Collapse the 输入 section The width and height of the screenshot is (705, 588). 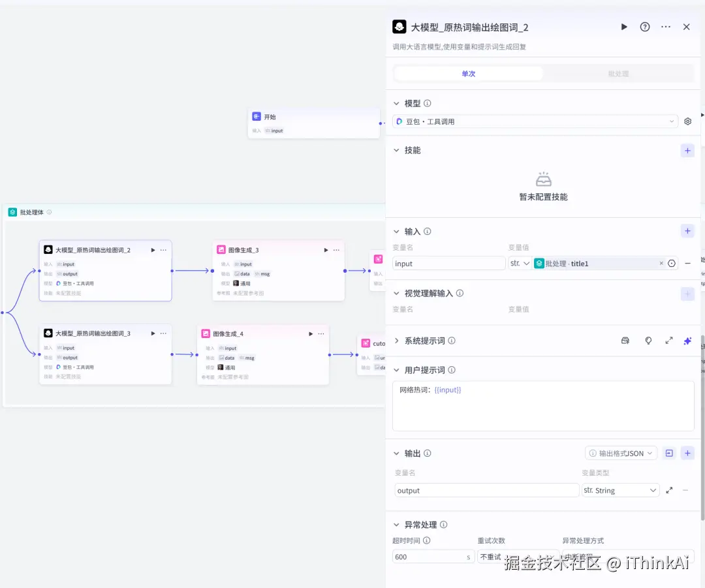[396, 232]
